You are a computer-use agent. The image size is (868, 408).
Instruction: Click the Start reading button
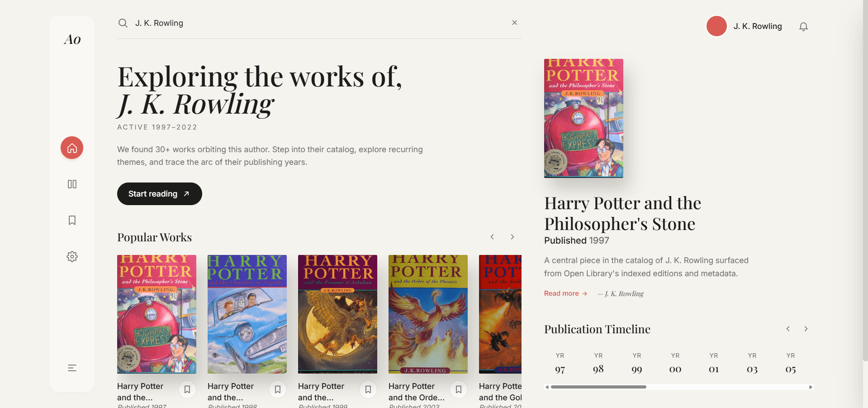pyautogui.click(x=160, y=194)
